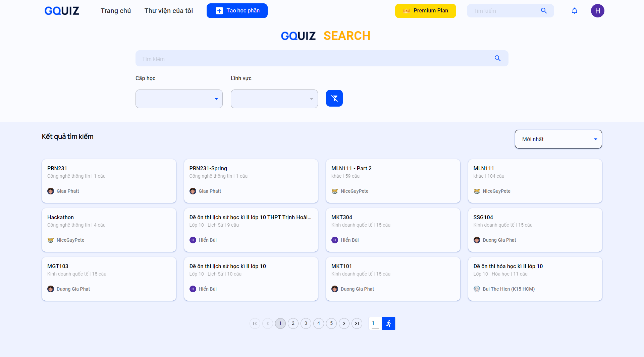Open the MKT101 quiz card
Viewport: 644px width, 357px height.
393,279
